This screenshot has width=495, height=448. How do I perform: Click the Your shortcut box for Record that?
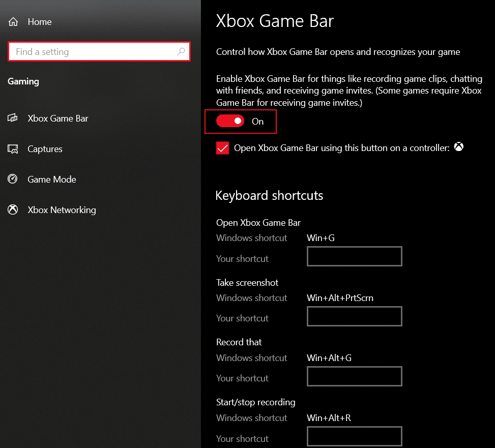(354, 376)
